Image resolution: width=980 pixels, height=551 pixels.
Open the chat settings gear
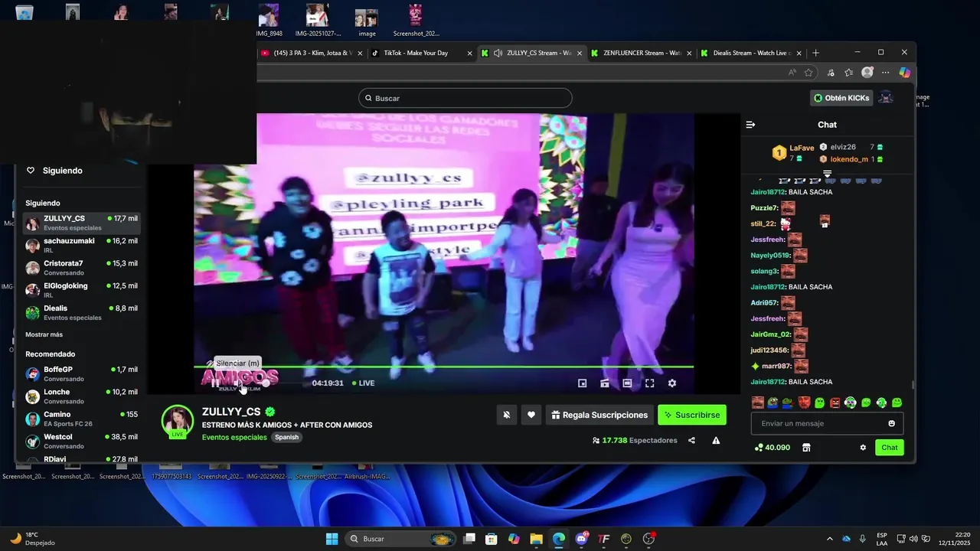pos(863,448)
